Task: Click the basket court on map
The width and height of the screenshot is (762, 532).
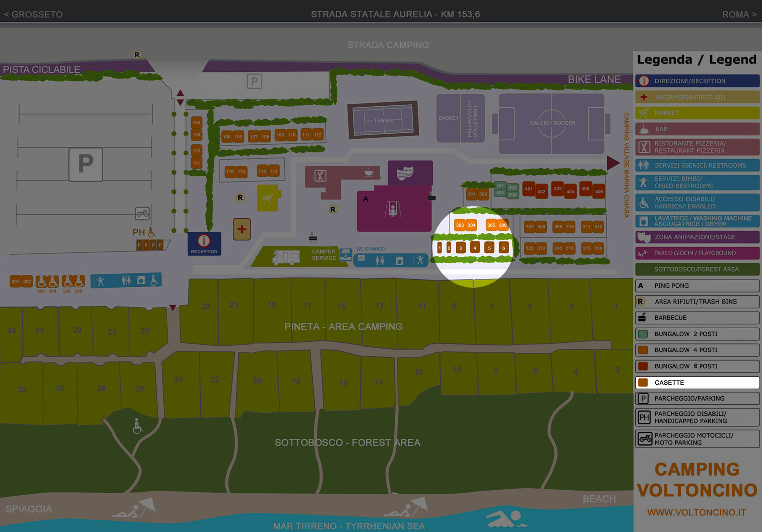Action: pyautogui.click(x=449, y=118)
